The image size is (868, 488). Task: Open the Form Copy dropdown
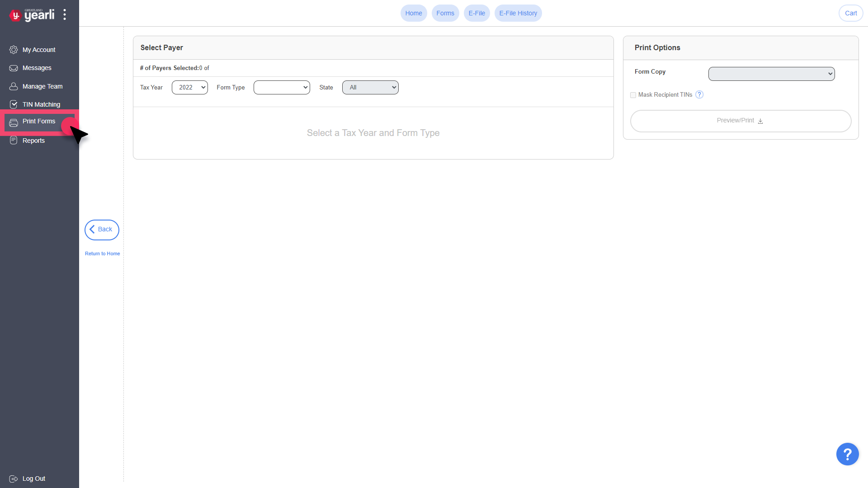[771, 74]
